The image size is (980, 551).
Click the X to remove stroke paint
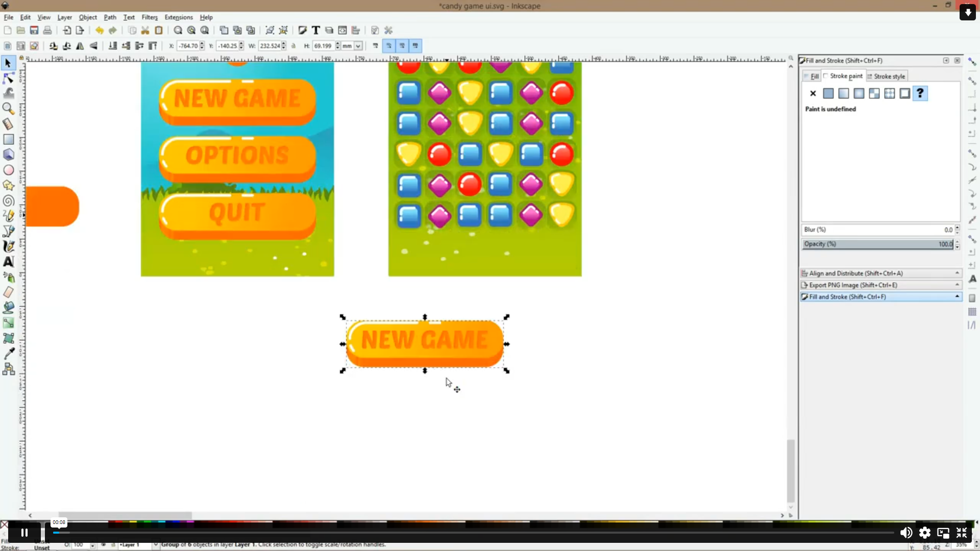(813, 93)
